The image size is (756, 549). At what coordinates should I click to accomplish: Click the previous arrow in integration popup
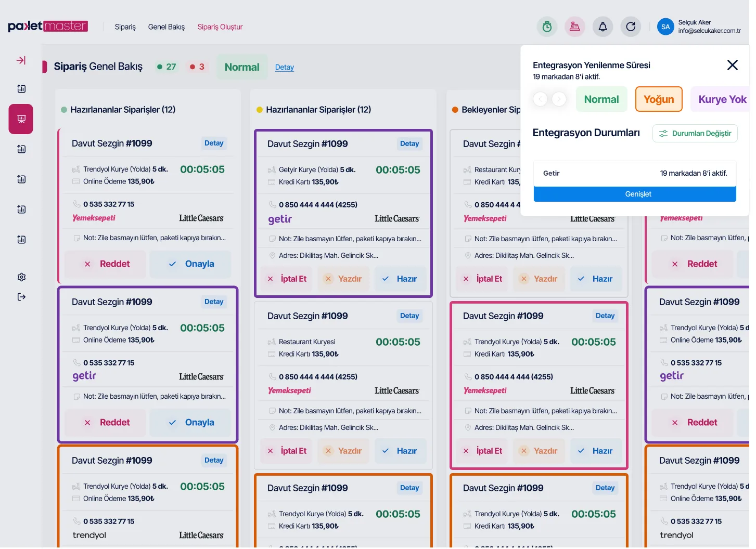click(x=541, y=99)
